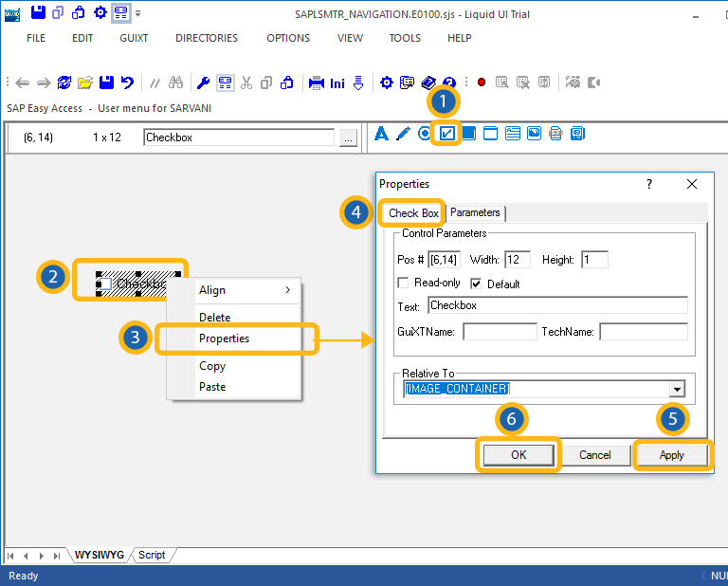Click the Find binoculars icon

click(176, 82)
